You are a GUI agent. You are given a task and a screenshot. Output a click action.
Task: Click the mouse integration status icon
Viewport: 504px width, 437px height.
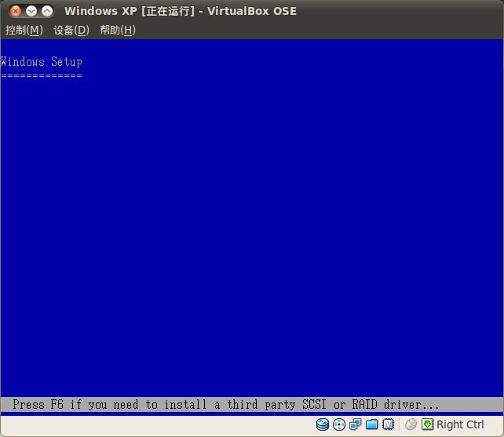pyautogui.click(x=411, y=424)
